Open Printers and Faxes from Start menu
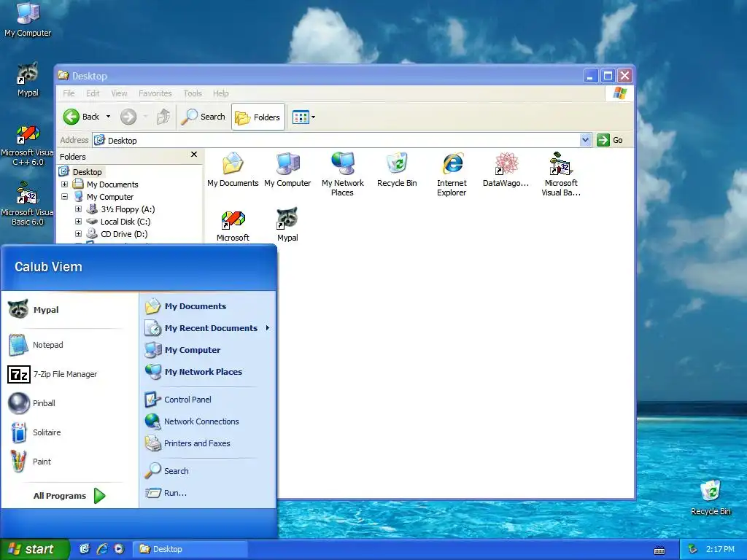The height and width of the screenshot is (560, 747). (208, 443)
